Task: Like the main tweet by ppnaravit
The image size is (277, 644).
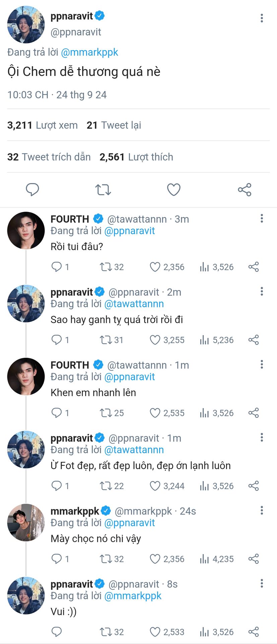Action: pos(174,190)
